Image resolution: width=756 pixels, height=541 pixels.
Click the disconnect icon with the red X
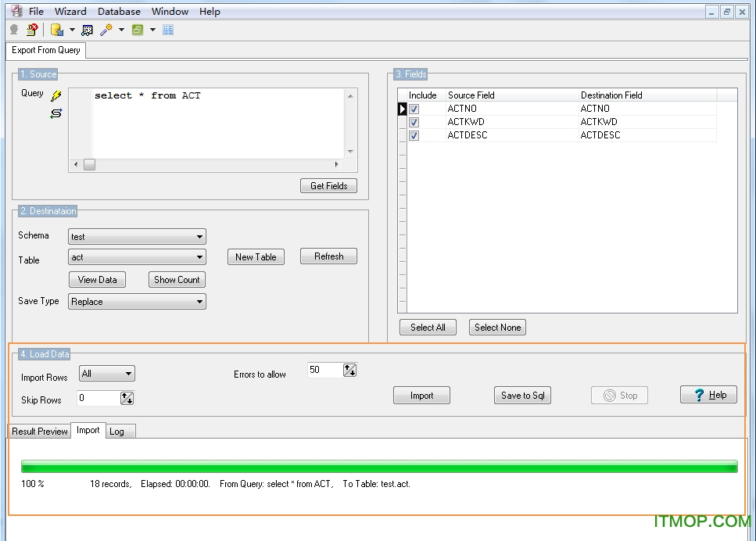(31, 28)
